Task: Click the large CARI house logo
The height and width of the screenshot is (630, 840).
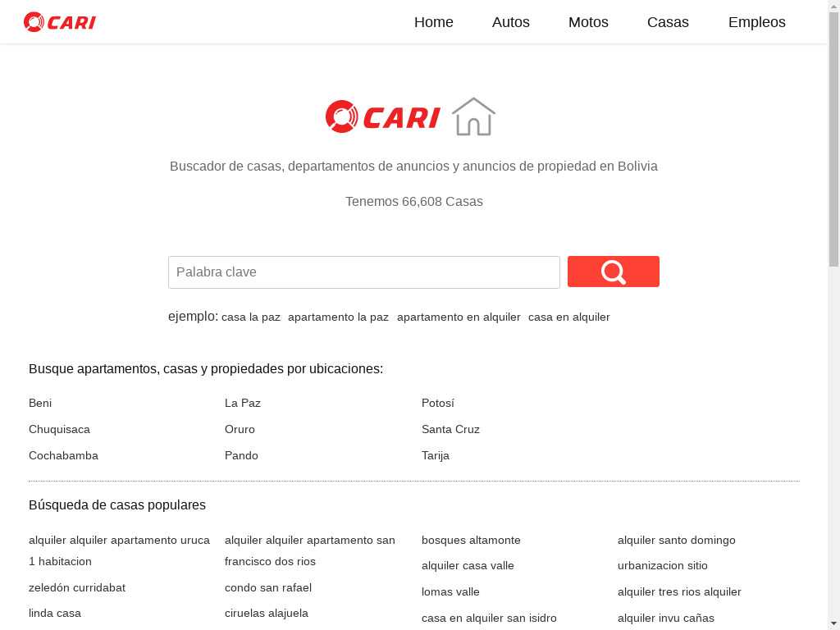Action: coord(410,116)
